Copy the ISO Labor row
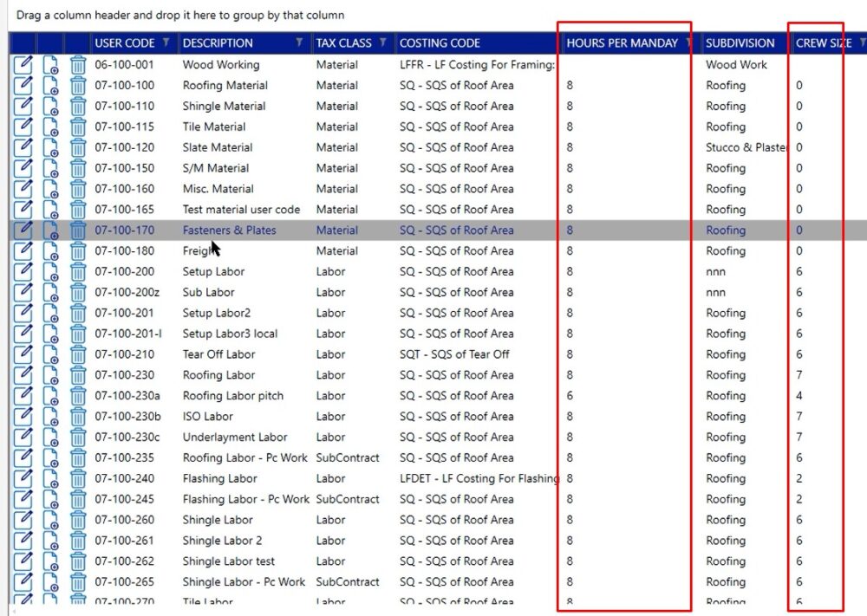Image resolution: width=867 pixels, height=616 pixels. coord(51,417)
